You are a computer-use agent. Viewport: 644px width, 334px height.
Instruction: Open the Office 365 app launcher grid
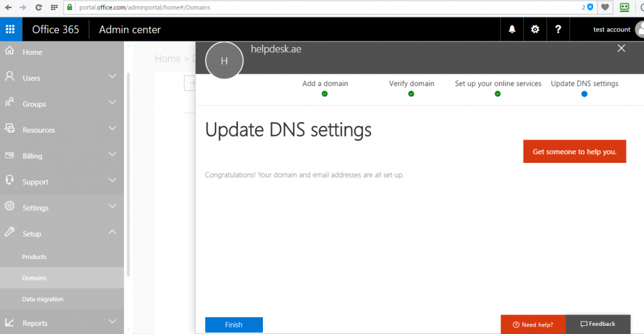click(10, 29)
